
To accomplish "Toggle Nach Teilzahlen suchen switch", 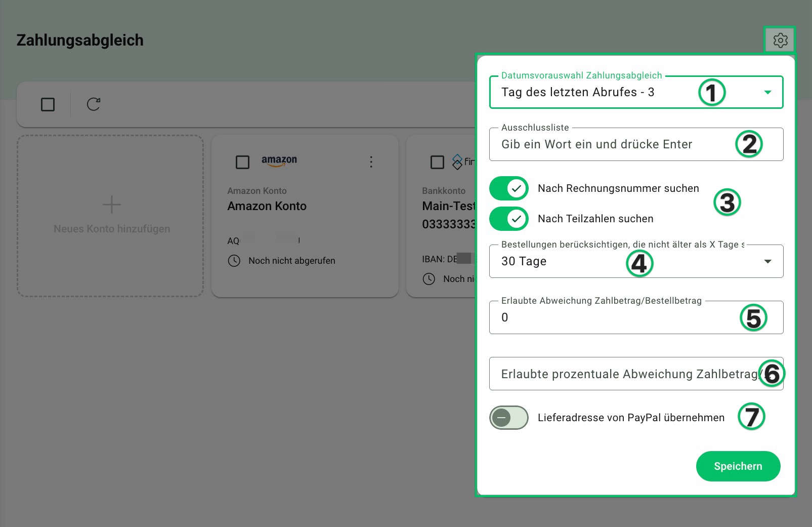I will [x=509, y=219].
